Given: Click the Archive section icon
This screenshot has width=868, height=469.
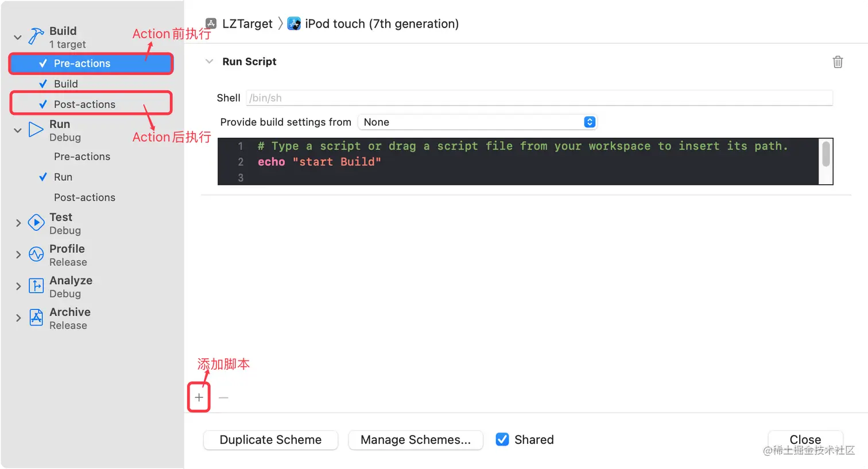Looking at the screenshot, I should 36,317.
